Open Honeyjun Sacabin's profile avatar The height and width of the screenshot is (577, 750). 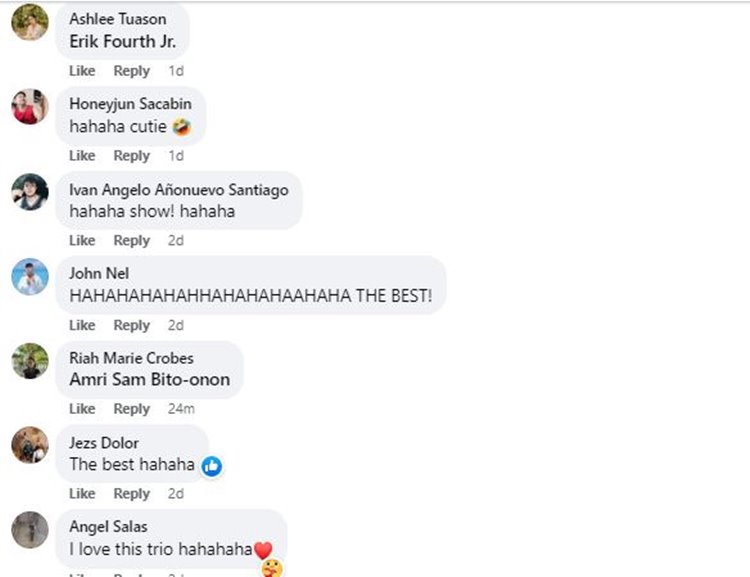pos(30,106)
